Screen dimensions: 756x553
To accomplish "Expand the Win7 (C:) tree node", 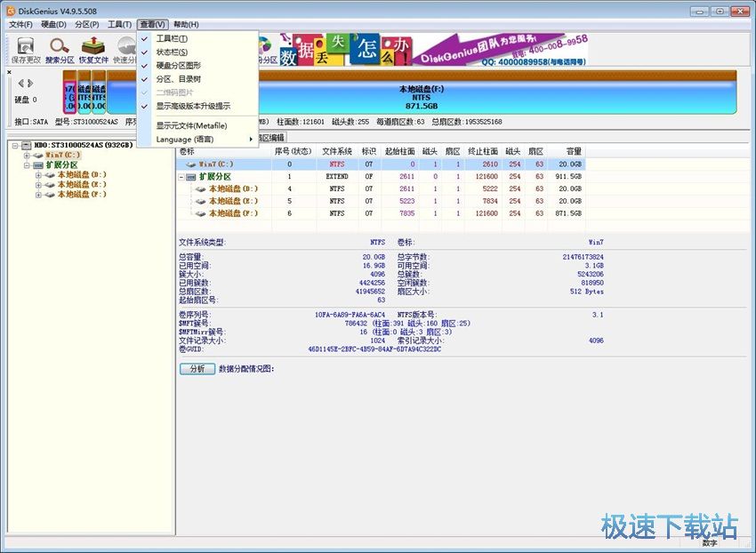I will pos(27,156).
